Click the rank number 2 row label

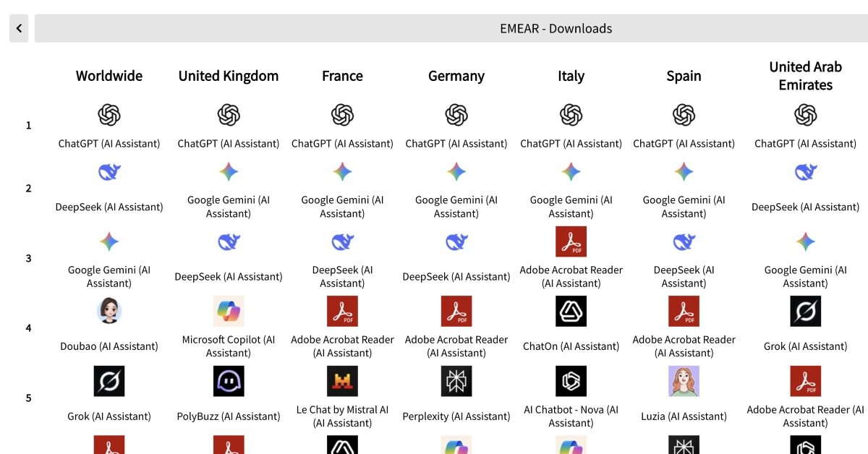click(x=29, y=188)
